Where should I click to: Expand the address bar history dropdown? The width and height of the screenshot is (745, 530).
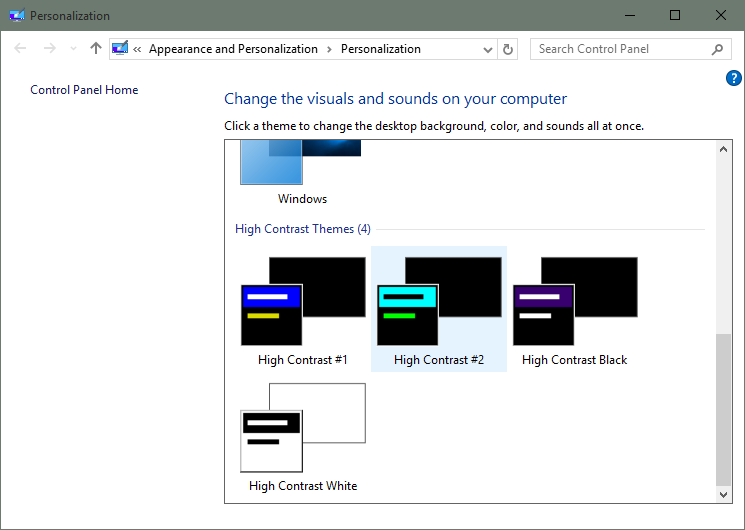[x=487, y=49]
